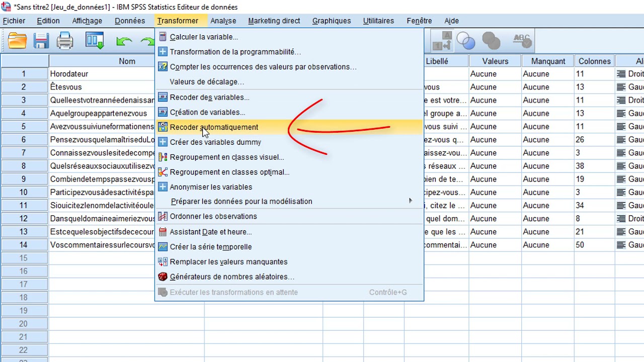The image size is (644, 362).
Task: Select Valeurs de décalage menu item
Action: [289, 82]
